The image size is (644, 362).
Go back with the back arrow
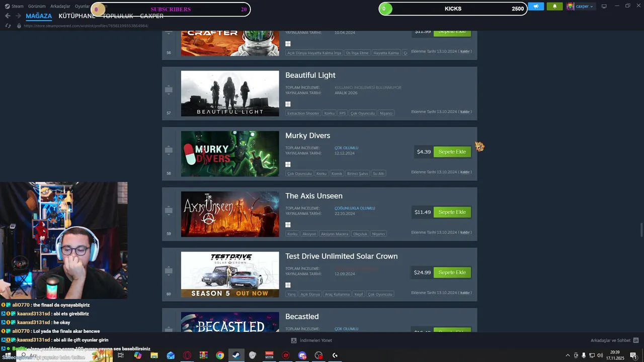(x=8, y=16)
